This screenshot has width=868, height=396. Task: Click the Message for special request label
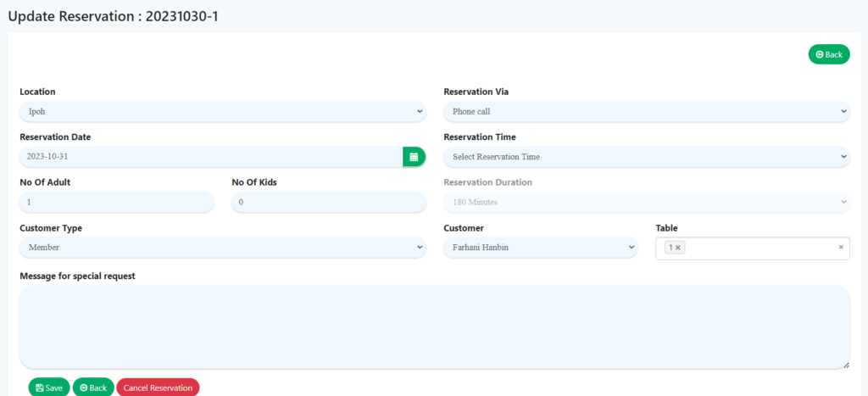77,276
